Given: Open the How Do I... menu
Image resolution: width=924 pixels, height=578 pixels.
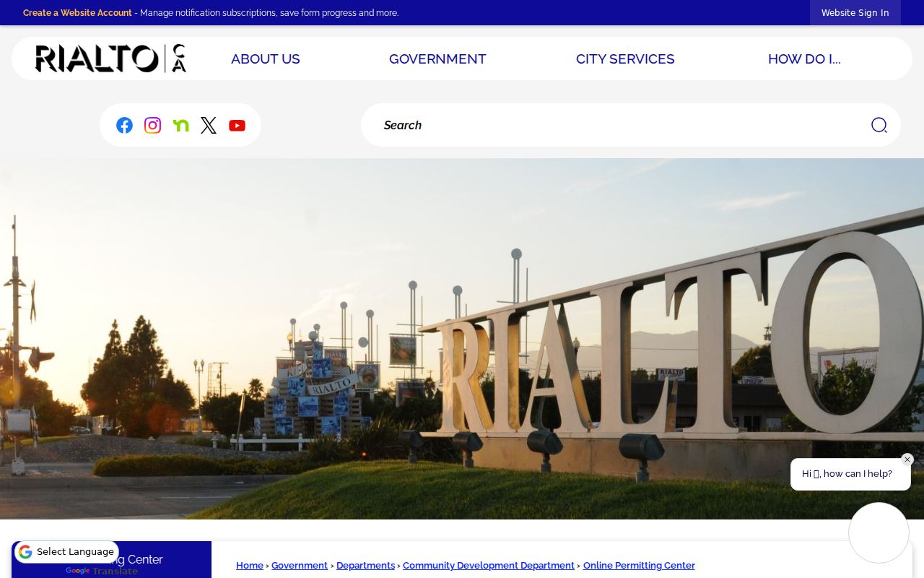Looking at the screenshot, I should pos(804,59).
